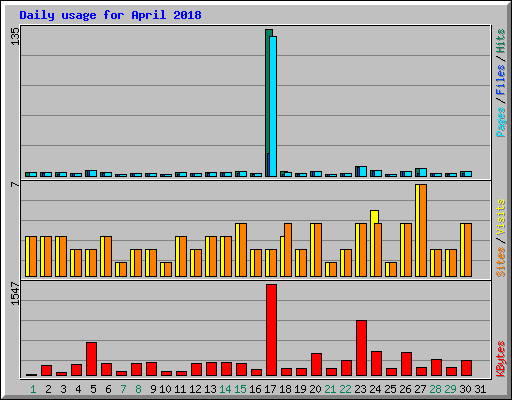
Task: Click day label '27' on the x-axis
Action: coord(420,389)
